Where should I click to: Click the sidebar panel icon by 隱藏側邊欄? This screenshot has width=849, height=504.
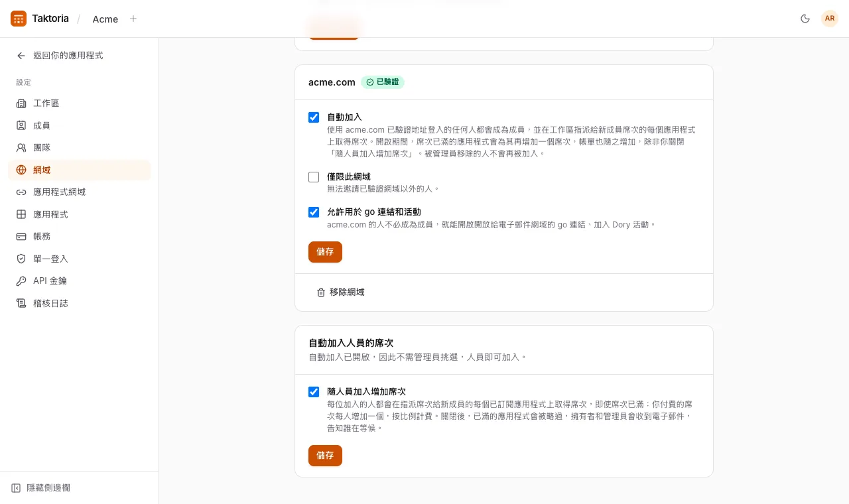click(16, 488)
